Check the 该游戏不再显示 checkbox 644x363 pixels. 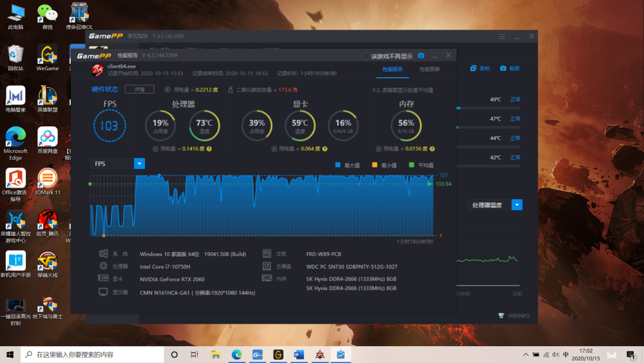(x=366, y=56)
